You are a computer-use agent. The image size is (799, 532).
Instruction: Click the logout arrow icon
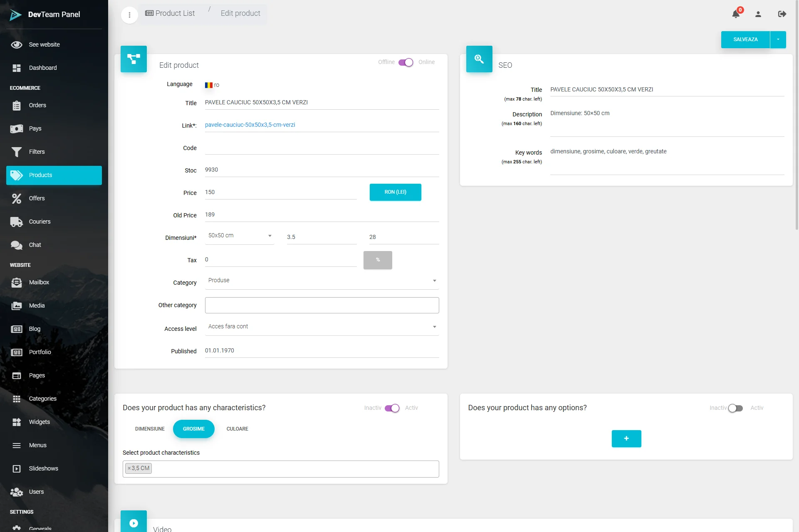click(782, 14)
